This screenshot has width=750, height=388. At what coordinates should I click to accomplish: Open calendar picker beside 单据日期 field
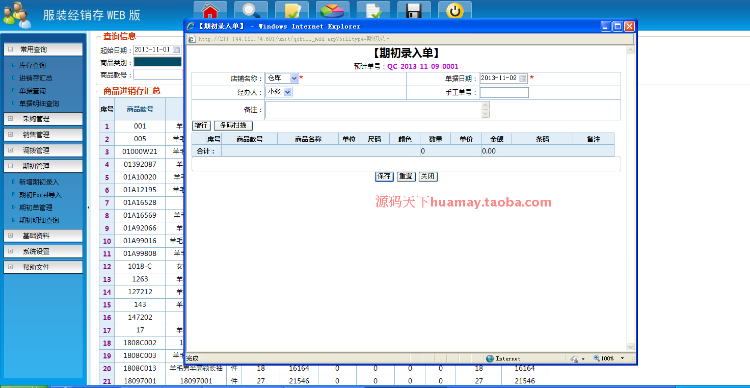(523, 78)
